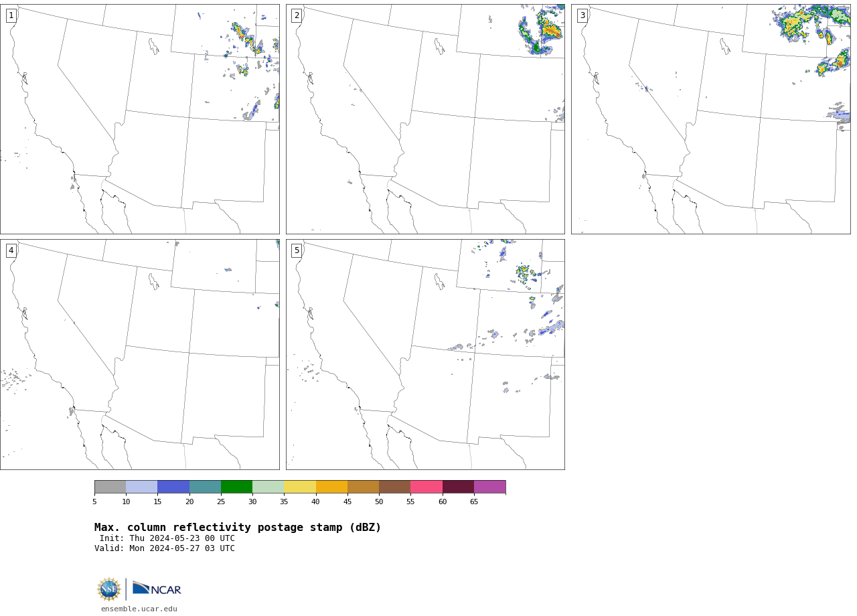The height and width of the screenshot is (616, 857).
Task: Pick the gray 5-10 dBZ color swatch
Action: [110, 487]
